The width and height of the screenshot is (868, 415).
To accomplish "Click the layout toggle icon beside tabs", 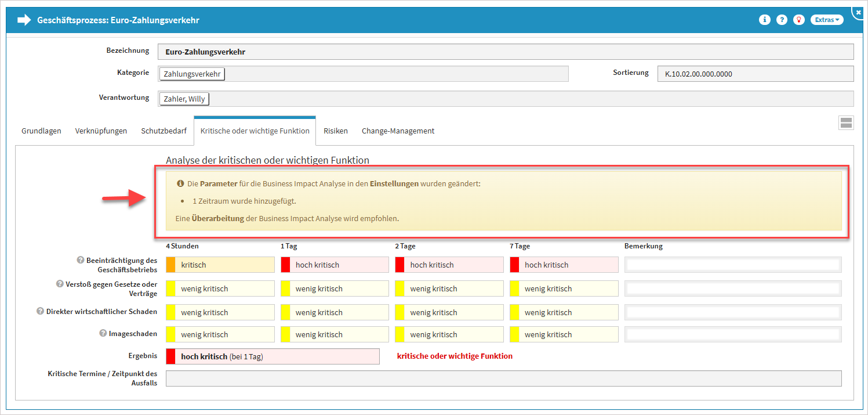I will coord(846,122).
